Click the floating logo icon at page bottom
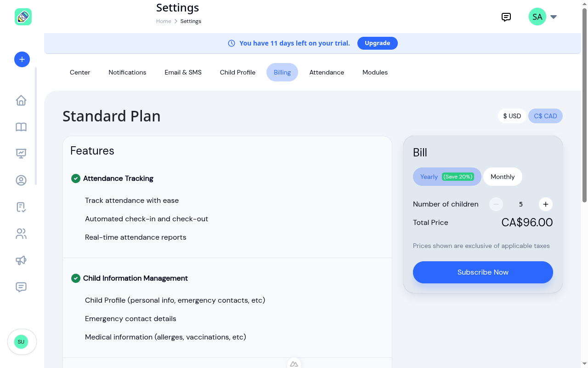 294,363
